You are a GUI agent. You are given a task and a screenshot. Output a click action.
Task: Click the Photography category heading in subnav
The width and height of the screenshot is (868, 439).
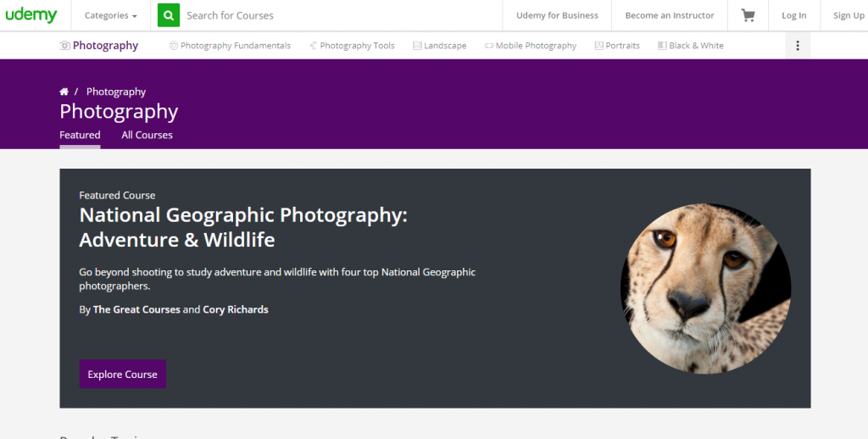tap(105, 46)
